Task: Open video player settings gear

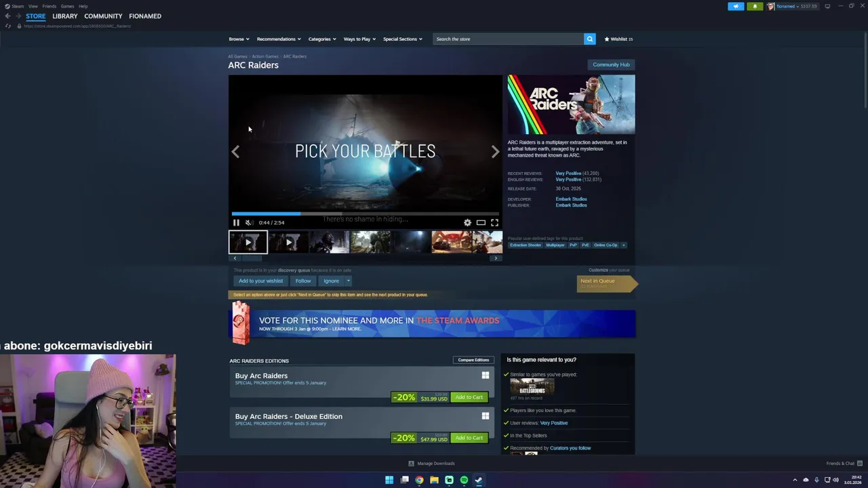Action: [x=467, y=222]
